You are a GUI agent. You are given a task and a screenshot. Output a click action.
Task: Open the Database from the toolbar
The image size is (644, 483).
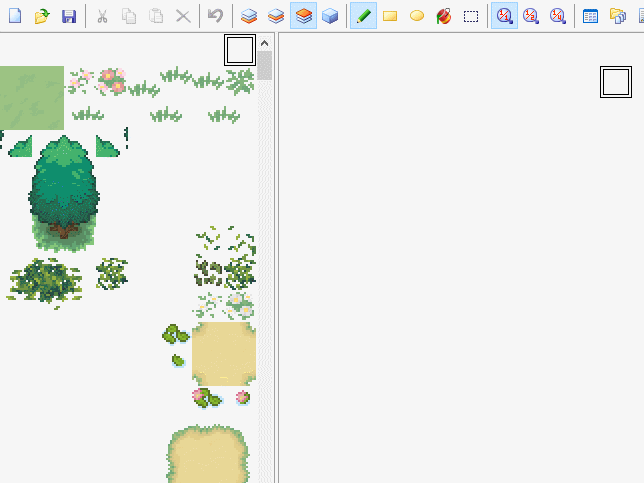tap(590, 16)
